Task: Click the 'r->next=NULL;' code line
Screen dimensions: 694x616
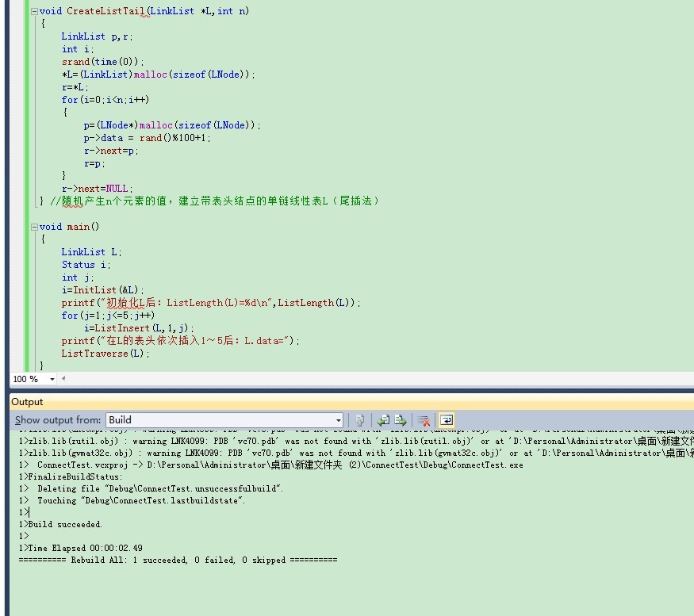Action: [97, 189]
